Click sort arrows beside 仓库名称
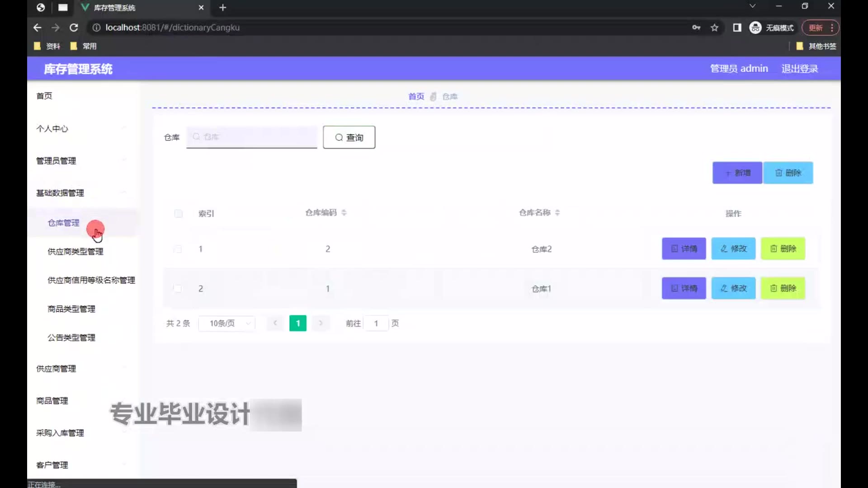 coord(557,212)
